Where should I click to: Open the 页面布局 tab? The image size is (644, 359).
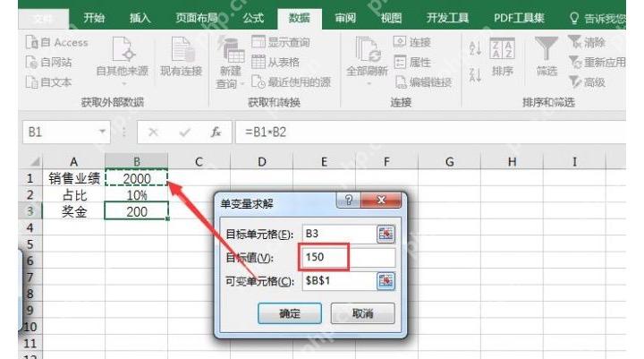point(197,18)
